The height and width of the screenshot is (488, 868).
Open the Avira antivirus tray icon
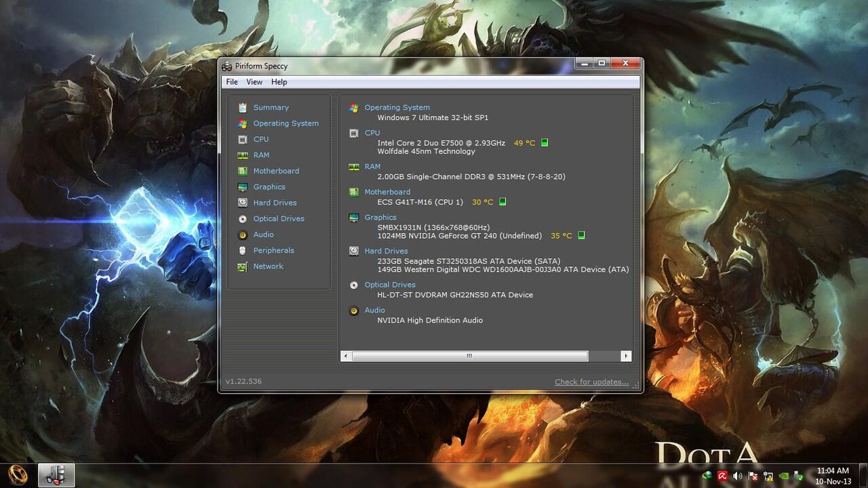(x=723, y=476)
